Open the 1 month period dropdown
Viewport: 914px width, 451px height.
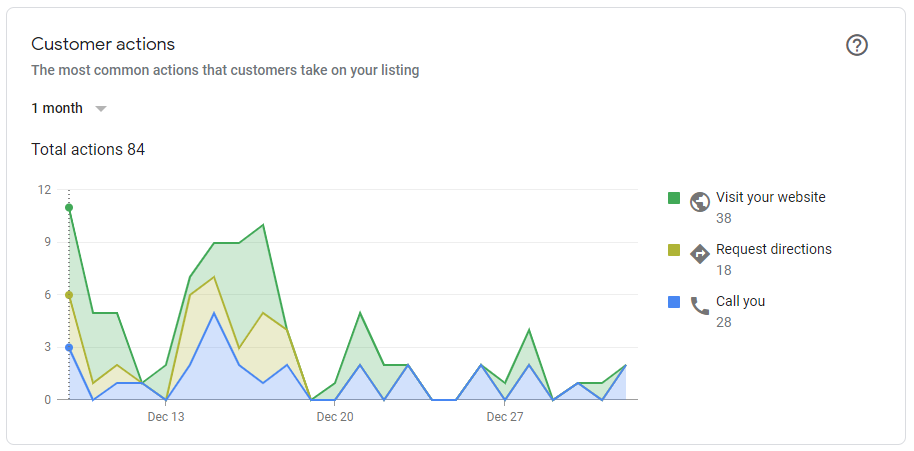[69, 108]
